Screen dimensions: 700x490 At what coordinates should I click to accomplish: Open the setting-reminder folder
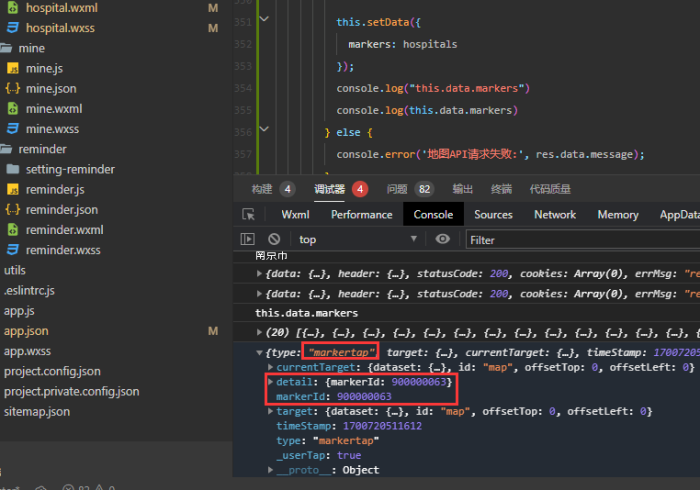click(x=70, y=169)
